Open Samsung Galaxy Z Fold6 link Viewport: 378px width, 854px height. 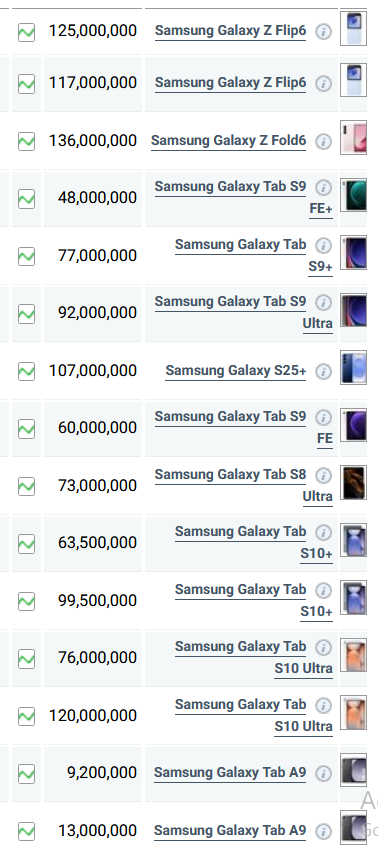click(228, 141)
